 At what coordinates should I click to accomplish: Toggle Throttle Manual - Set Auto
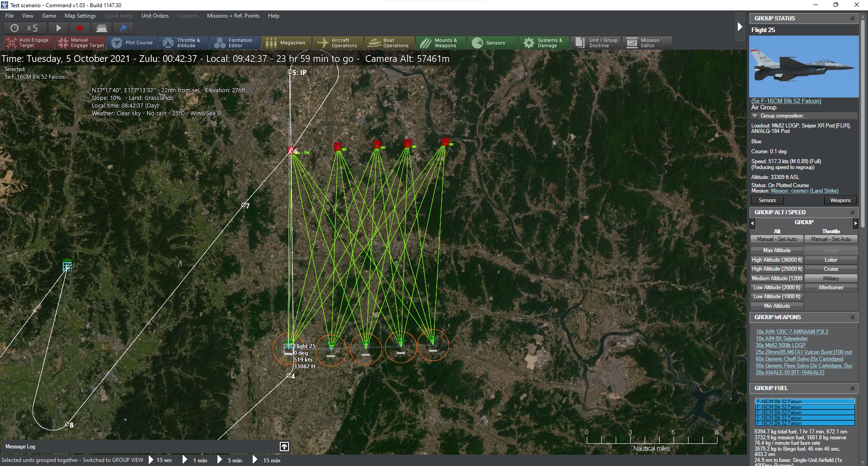(x=831, y=239)
